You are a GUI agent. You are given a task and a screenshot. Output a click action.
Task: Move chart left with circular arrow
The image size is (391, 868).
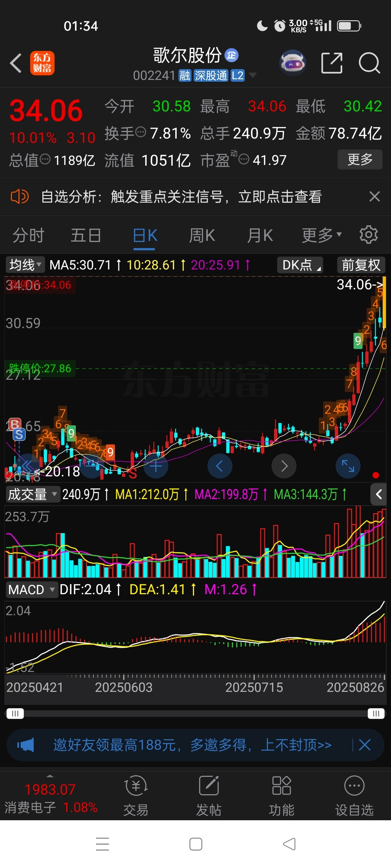click(220, 466)
